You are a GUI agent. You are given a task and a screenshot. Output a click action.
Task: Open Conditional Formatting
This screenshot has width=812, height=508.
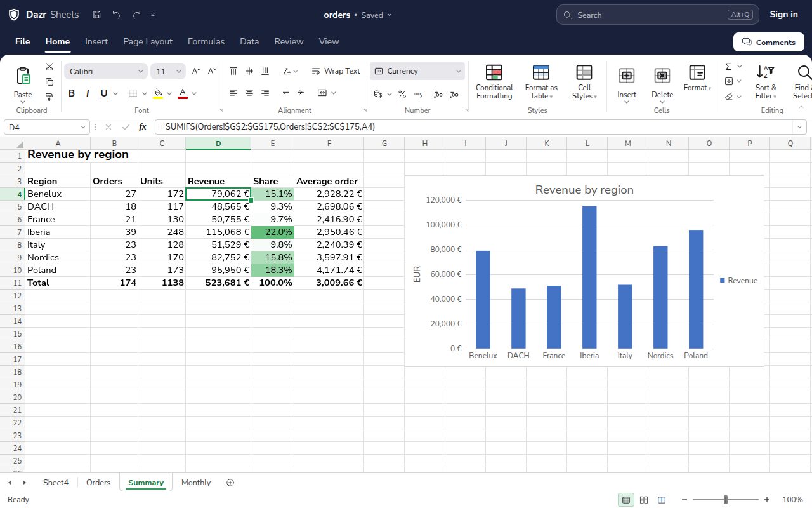[x=494, y=82]
